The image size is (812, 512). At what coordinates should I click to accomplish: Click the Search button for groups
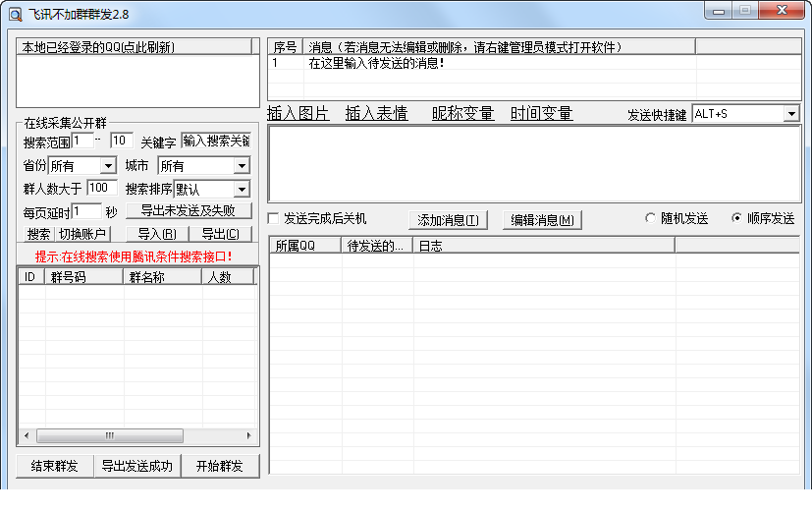39,234
